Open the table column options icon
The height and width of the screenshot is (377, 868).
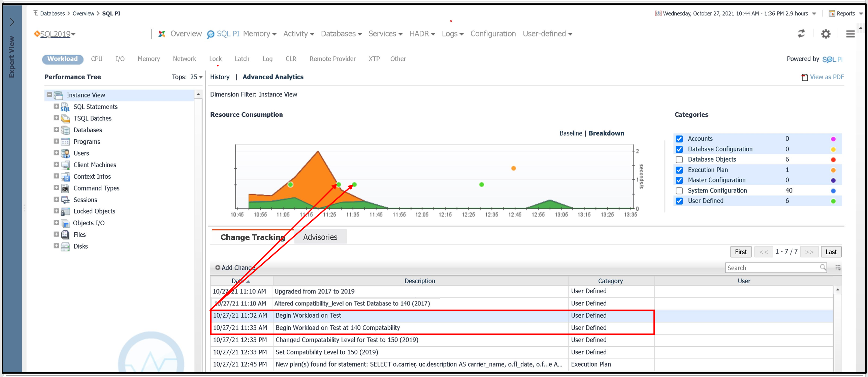(x=838, y=268)
